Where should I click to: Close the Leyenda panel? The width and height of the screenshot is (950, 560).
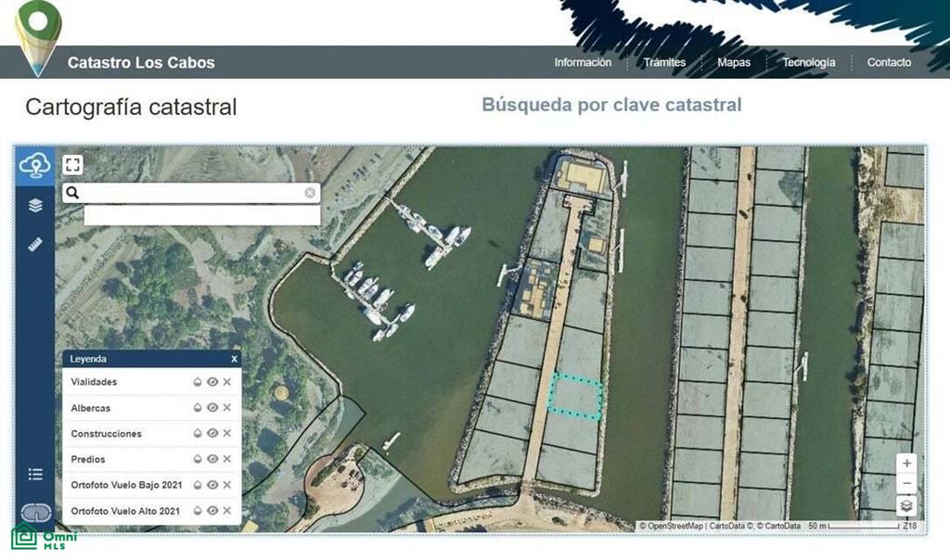pyautogui.click(x=234, y=359)
